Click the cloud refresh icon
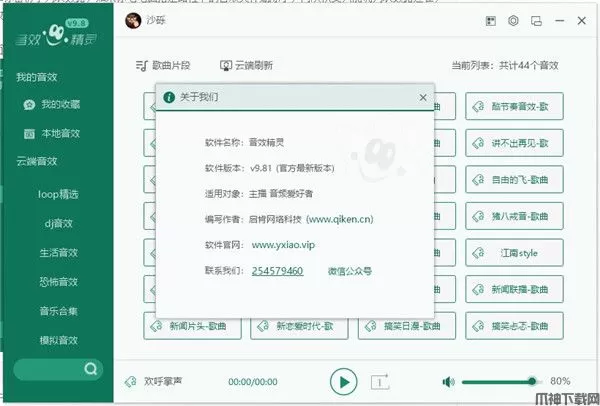Screen dimensions: 600x406 pyautogui.click(x=226, y=66)
